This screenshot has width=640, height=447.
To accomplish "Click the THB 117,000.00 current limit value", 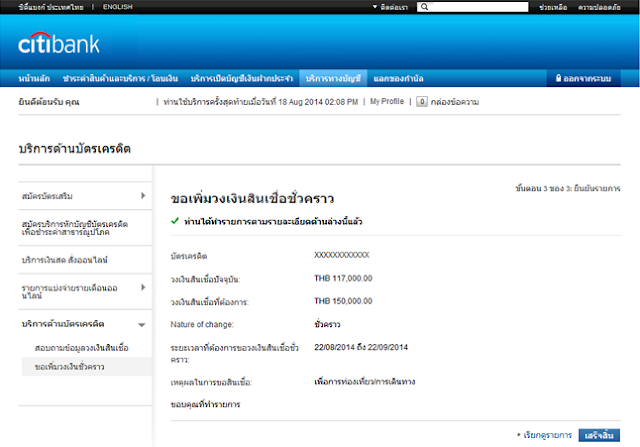I will click(x=343, y=278).
